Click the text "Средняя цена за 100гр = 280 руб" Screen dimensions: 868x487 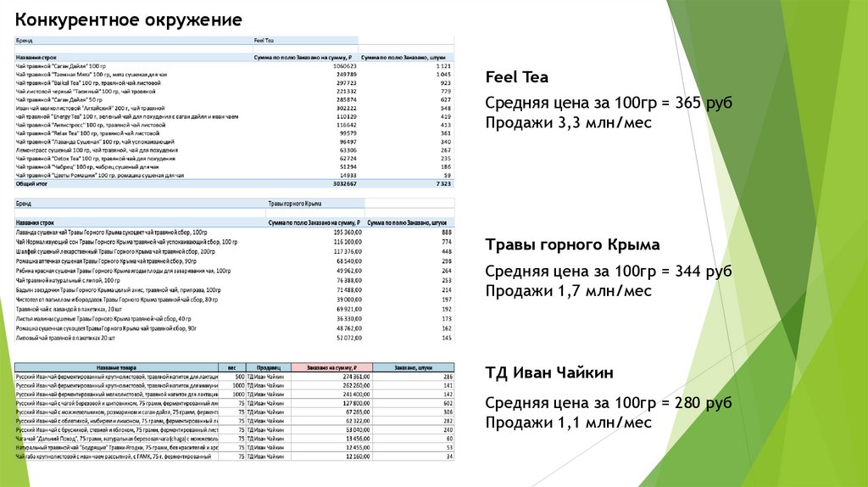(608, 401)
